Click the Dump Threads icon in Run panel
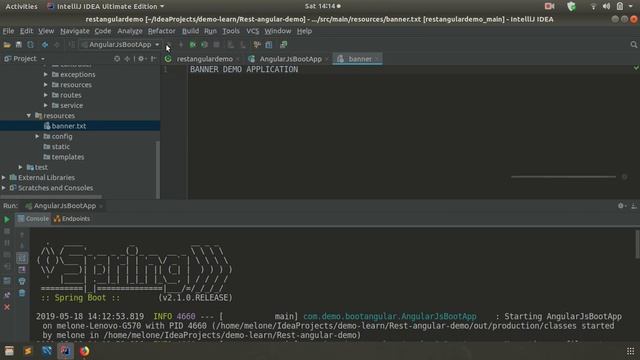Image resolution: width=640 pixels, height=360 pixels. [x=7, y=255]
